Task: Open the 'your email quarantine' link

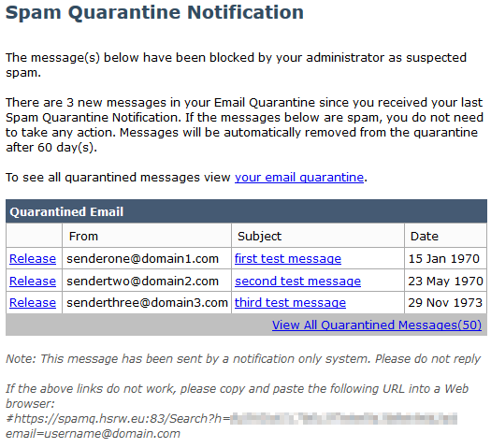Action: point(299,178)
